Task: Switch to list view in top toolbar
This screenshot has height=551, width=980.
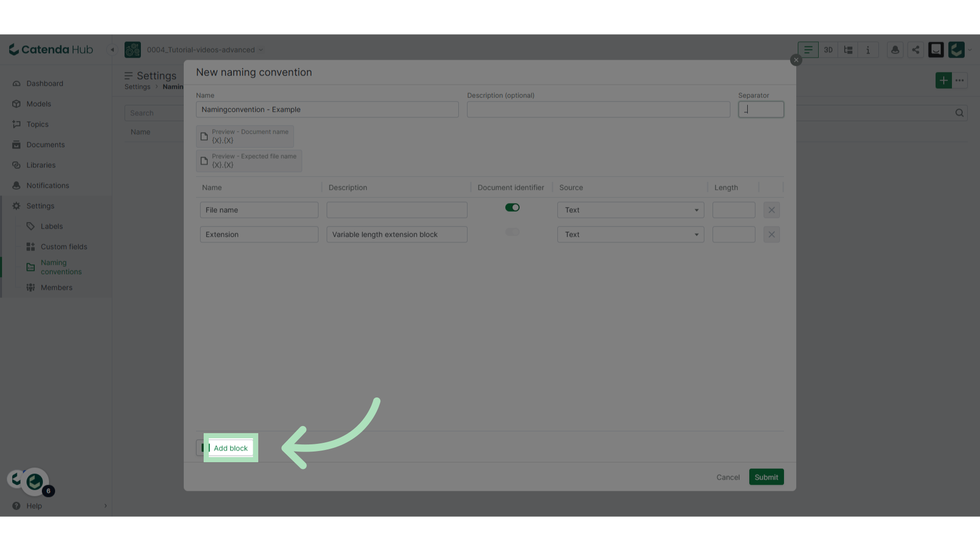Action: 808,49
